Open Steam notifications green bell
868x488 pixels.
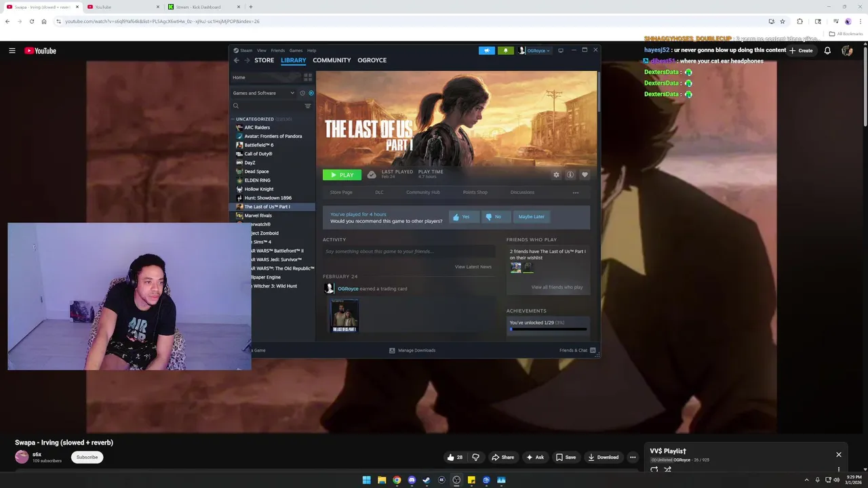505,50
